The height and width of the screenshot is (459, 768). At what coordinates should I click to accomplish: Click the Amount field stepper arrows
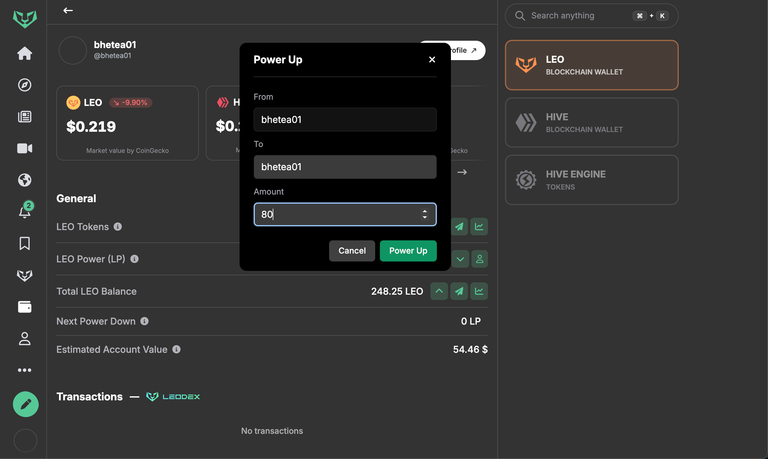425,214
